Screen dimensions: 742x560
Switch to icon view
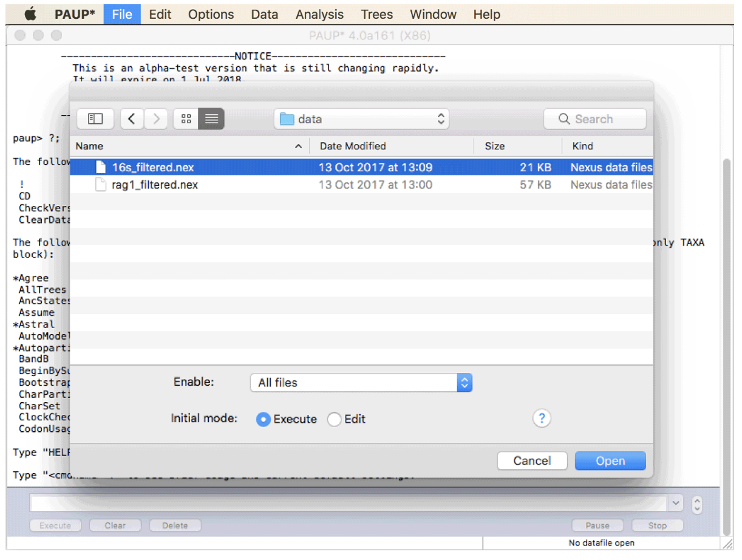coord(186,119)
